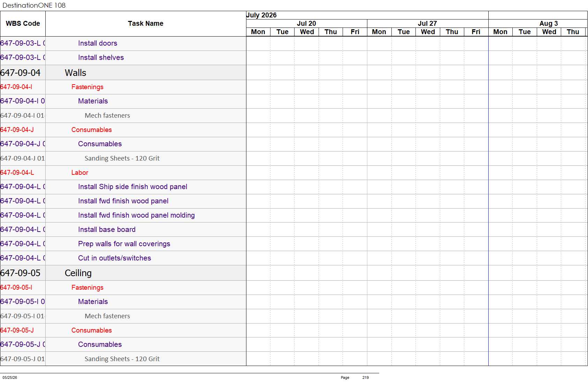588x382 pixels.
Task: Select WBS code 647-09-05-I in red
Action: tap(16, 287)
